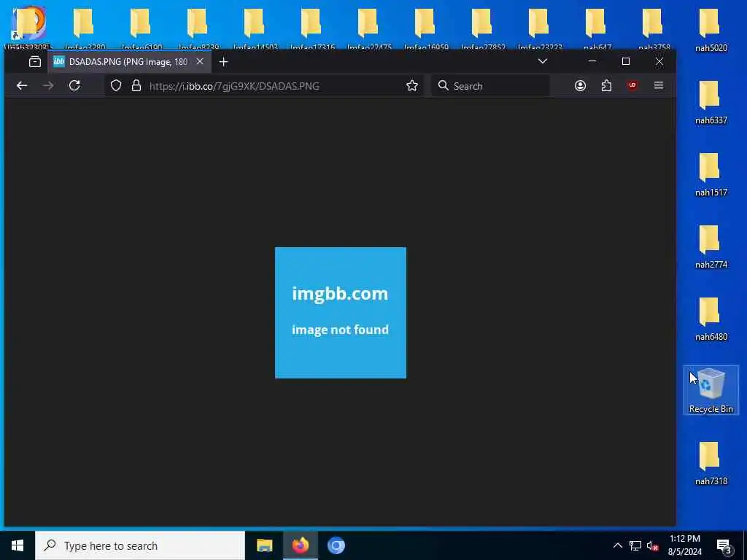Click the forward navigation arrow
This screenshot has height=560, width=747.
(48, 86)
